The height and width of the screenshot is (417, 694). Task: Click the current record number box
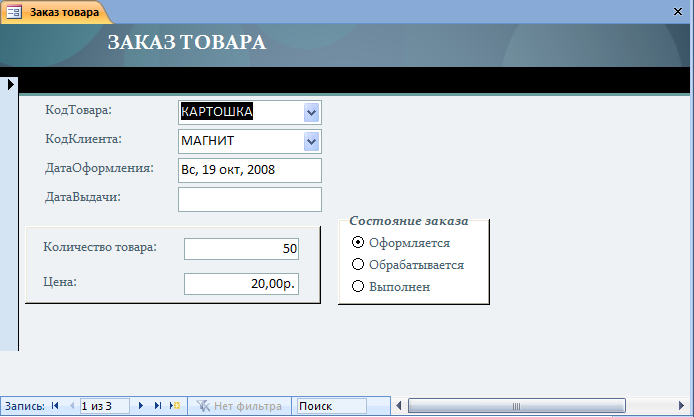pos(104,406)
